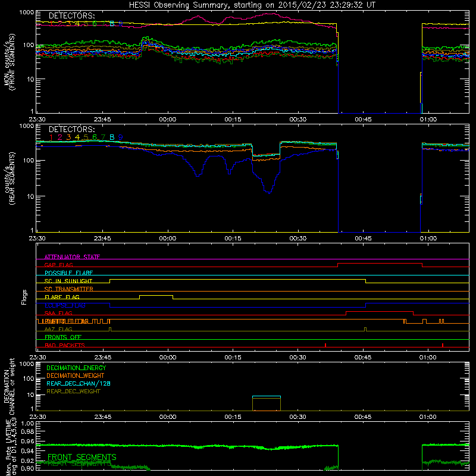This screenshot has height=476, width=476.
Task: Click the DECIMATION_WEIGHT legend entry
Action: (x=76, y=375)
